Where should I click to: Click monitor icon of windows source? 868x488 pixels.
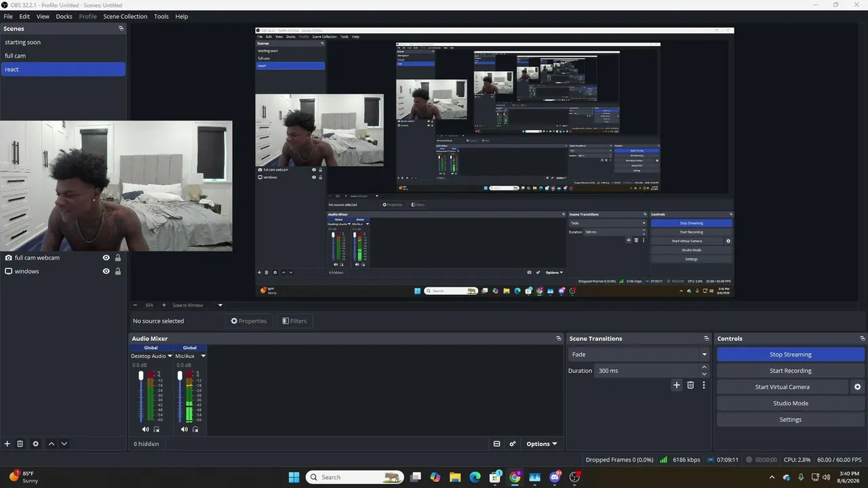[x=8, y=271]
